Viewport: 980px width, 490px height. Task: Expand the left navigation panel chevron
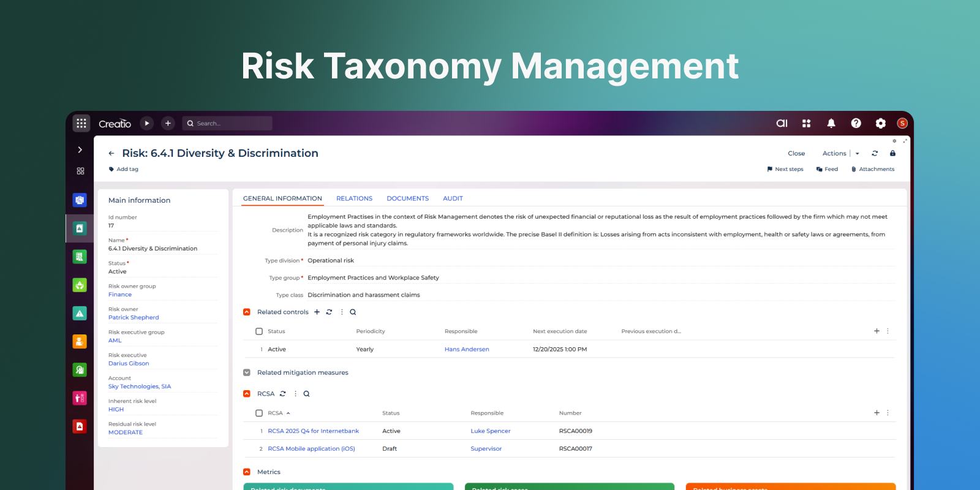pyautogui.click(x=80, y=149)
